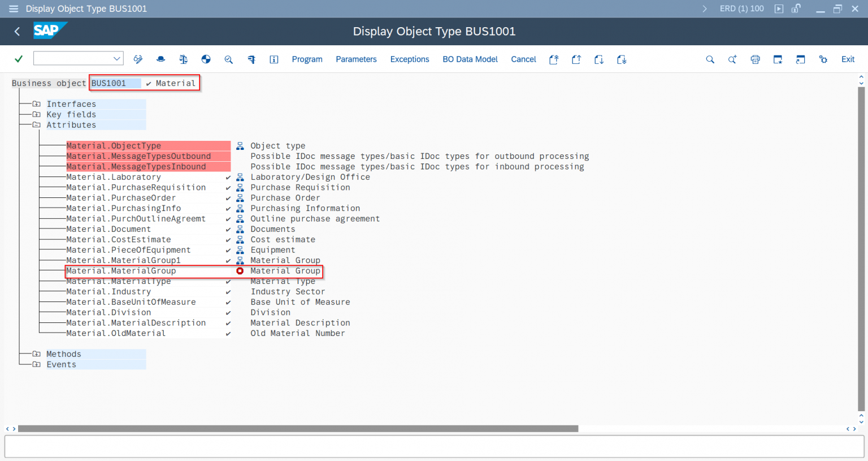The width and height of the screenshot is (868, 461).
Task: Expand the Interfaces tree folder
Action: point(37,104)
